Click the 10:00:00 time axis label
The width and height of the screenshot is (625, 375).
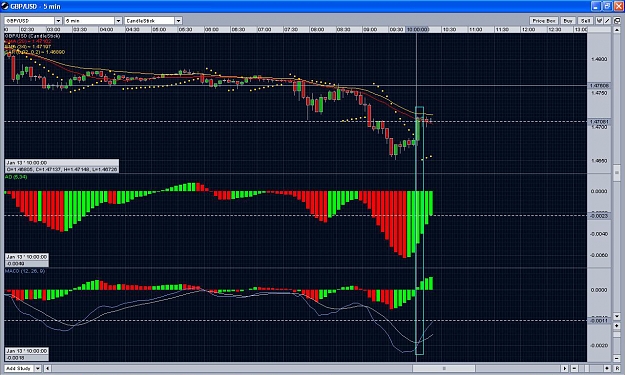tap(417, 29)
